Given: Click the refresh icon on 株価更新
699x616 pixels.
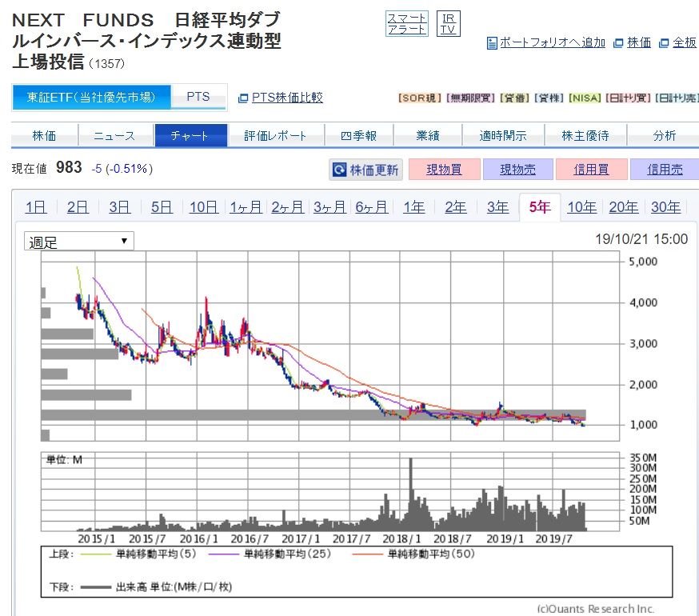Looking at the screenshot, I should coord(339,170).
